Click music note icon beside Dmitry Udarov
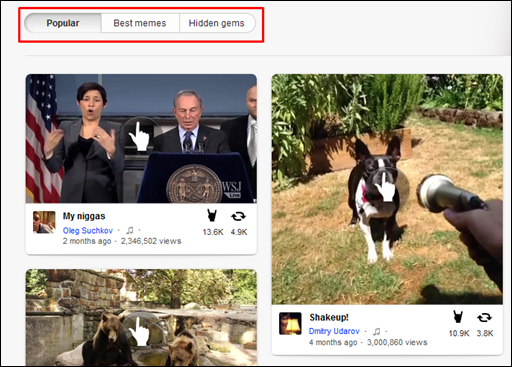512x367 pixels. point(376,331)
